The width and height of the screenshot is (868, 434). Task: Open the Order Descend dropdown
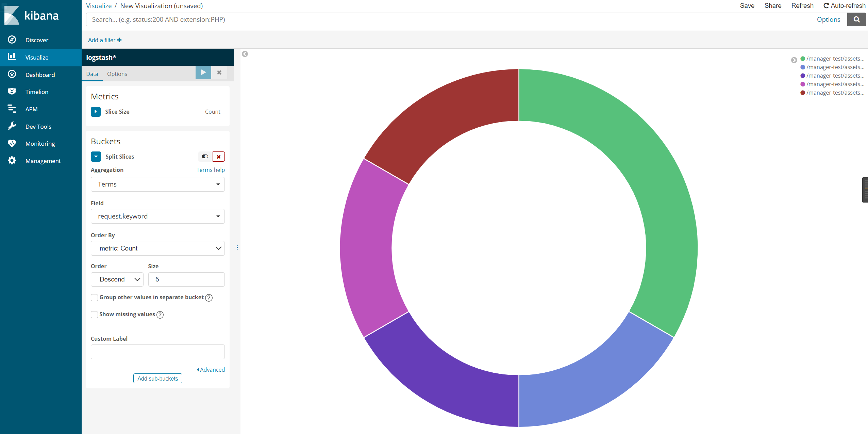click(x=117, y=279)
